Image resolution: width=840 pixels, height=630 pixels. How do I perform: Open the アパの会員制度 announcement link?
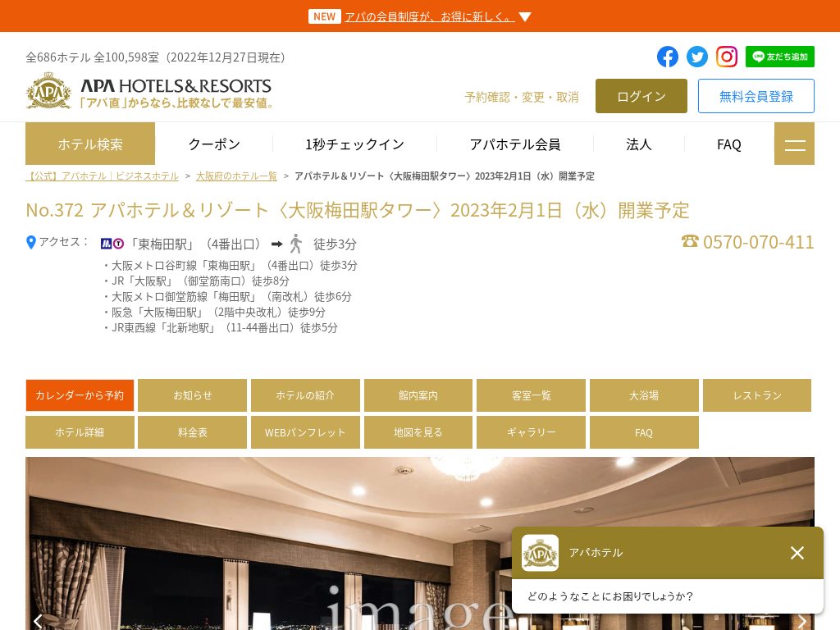click(430, 17)
